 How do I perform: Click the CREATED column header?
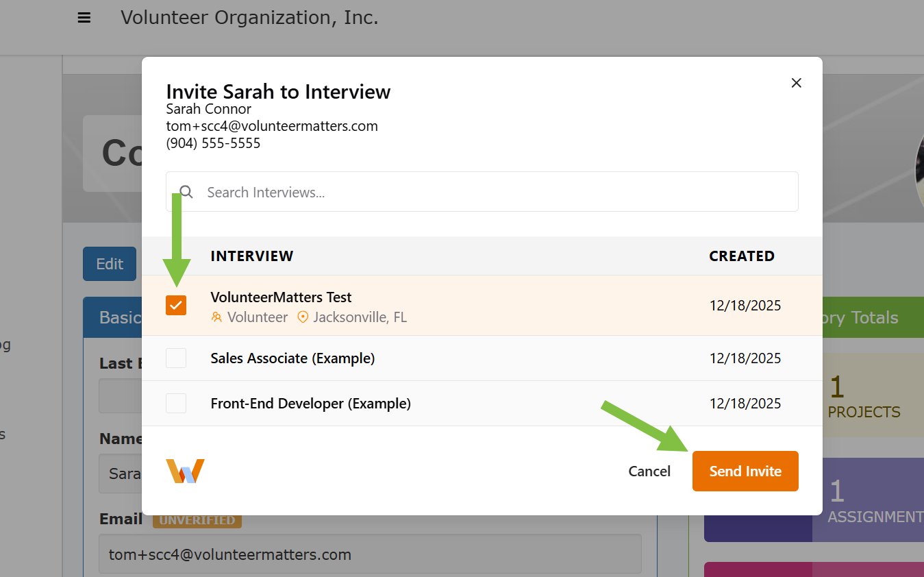coord(742,256)
